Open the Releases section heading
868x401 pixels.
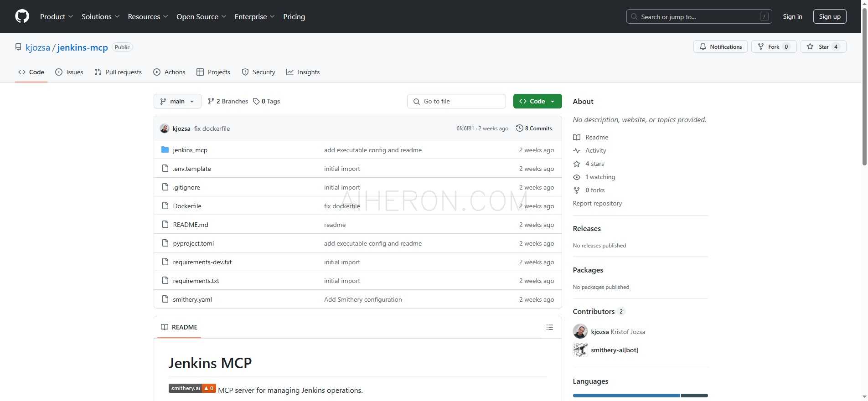587,228
